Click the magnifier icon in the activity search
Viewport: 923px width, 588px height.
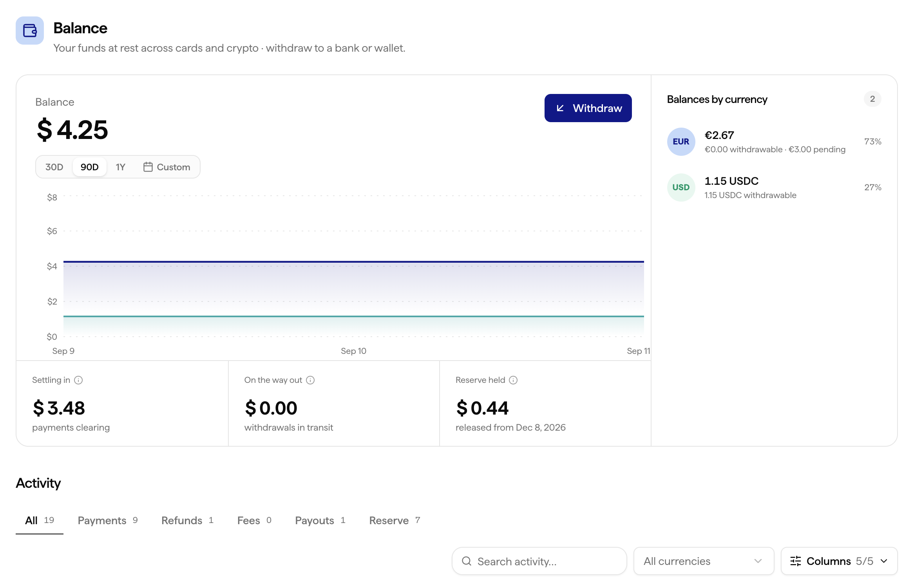(466, 561)
